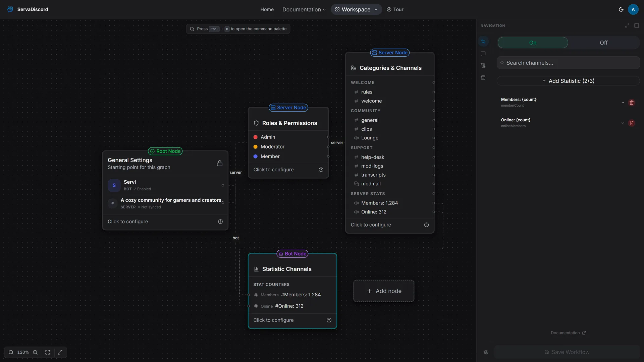This screenshot has width=644, height=362.
Task: Focus the Search channels input field
Action: (568, 63)
